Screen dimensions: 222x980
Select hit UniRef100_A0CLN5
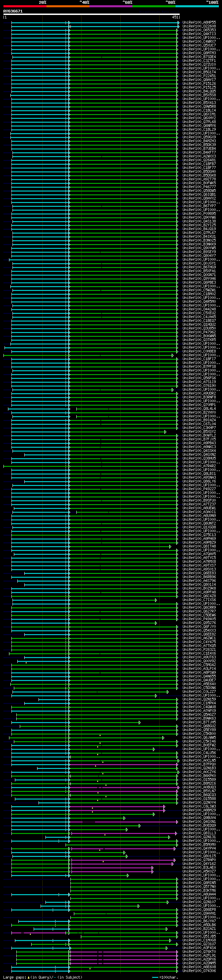coord(199,760)
